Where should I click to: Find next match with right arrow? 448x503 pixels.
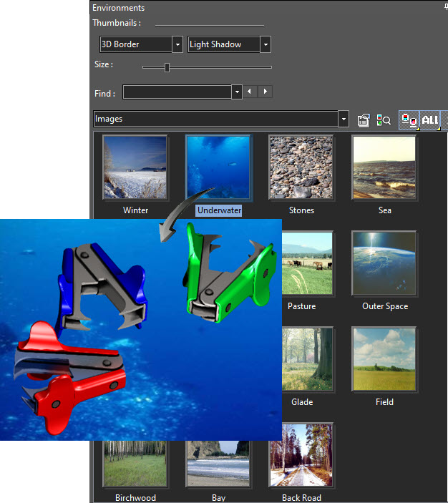[x=265, y=92]
